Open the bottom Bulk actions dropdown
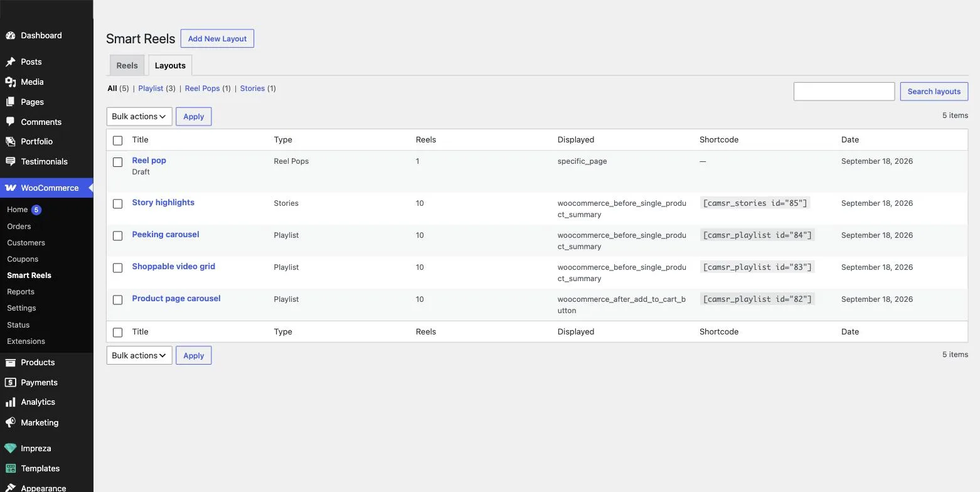 (x=139, y=356)
